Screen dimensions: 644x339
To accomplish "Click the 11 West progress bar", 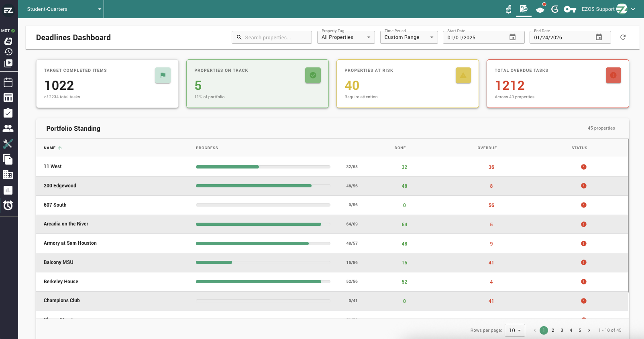I will pos(263,167).
